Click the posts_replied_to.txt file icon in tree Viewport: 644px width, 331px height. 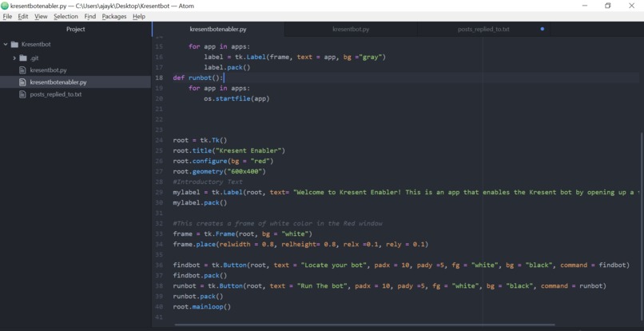pos(22,94)
